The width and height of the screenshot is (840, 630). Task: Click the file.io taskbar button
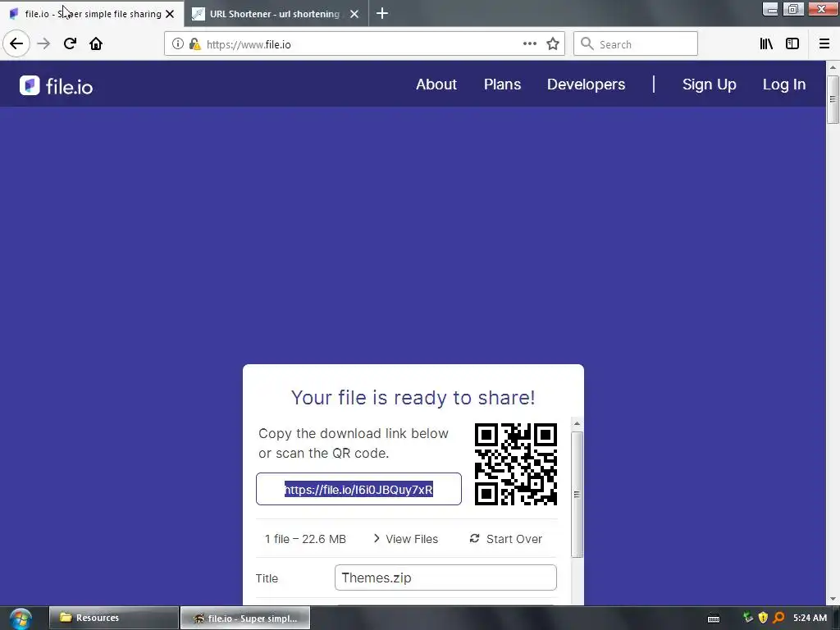pyautogui.click(x=244, y=618)
